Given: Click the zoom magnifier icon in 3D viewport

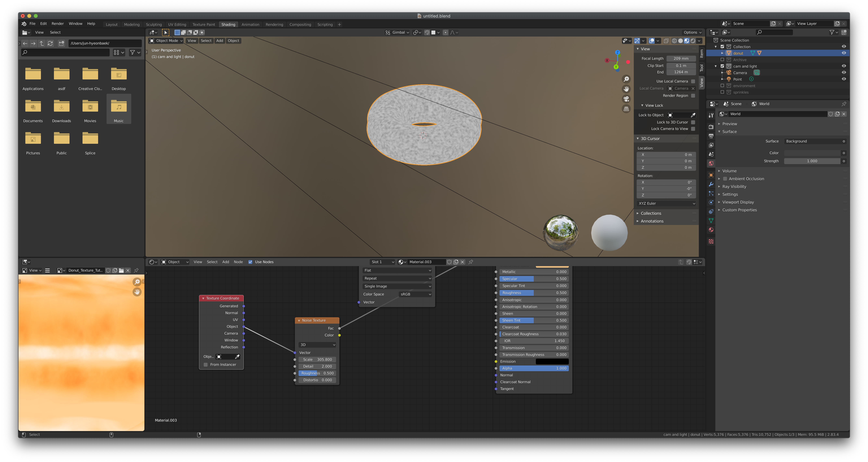Looking at the screenshot, I should pos(626,79).
